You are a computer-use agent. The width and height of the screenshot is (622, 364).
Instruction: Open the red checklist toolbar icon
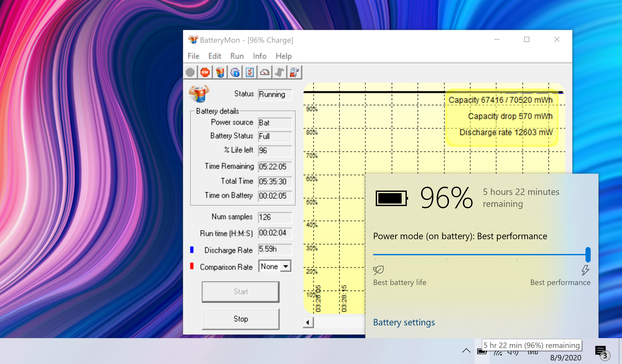[250, 72]
